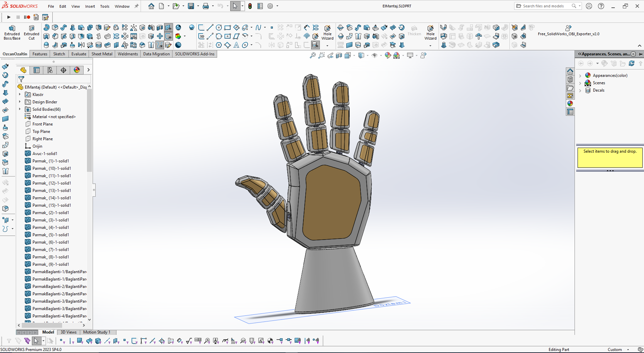This screenshot has width=644, height=353.
Task: Click the Edit Appearance icon in the view toolbar
Action: [388, 55]
